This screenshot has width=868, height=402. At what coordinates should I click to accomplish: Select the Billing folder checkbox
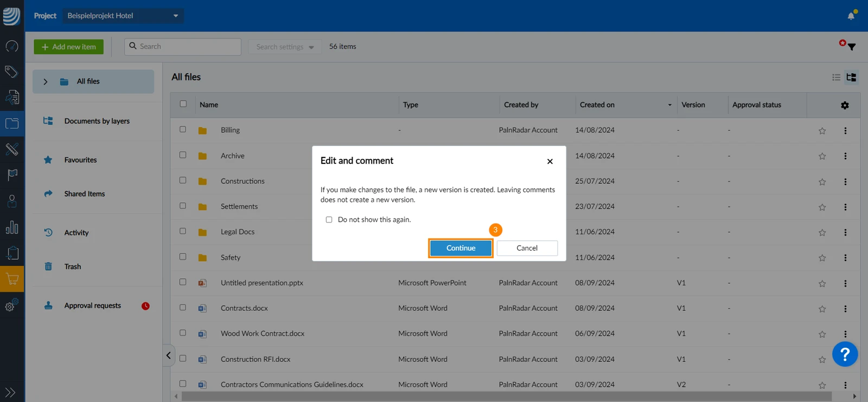point(183,129)
